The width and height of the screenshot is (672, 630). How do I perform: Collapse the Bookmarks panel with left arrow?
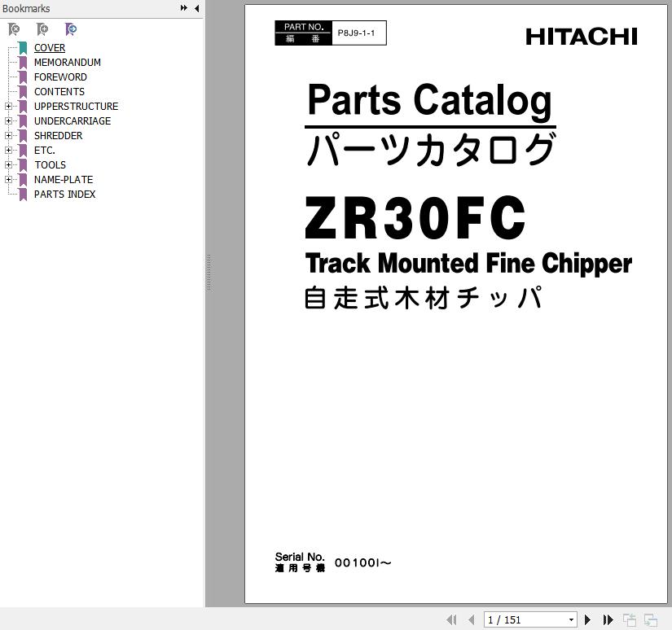coord(197,8)
